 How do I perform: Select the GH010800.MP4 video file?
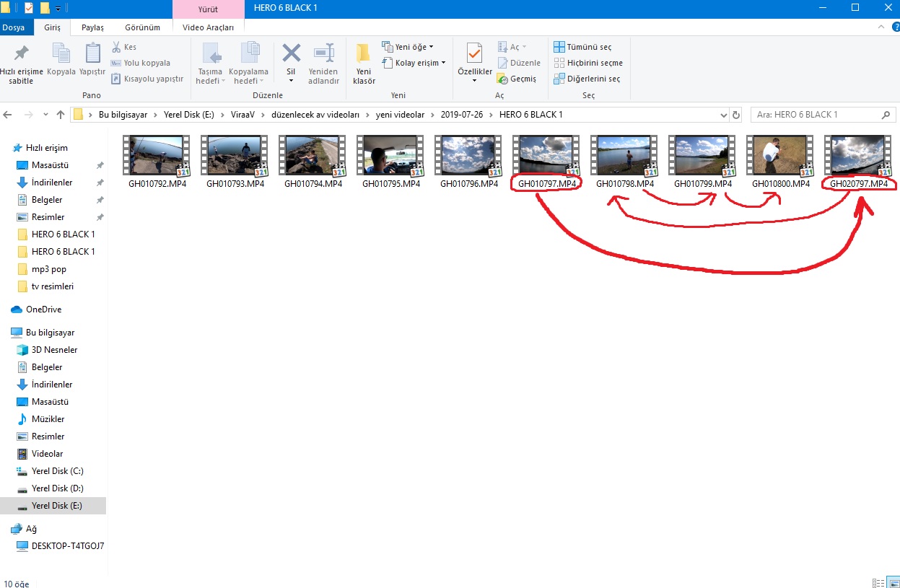pyautogui.click(x=781, y=163)
